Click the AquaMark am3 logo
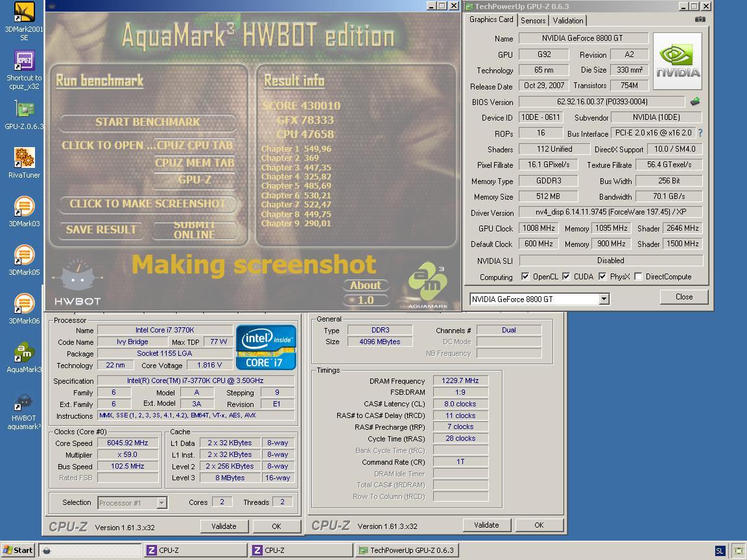 pyautogui.click(x=428, y=285)
